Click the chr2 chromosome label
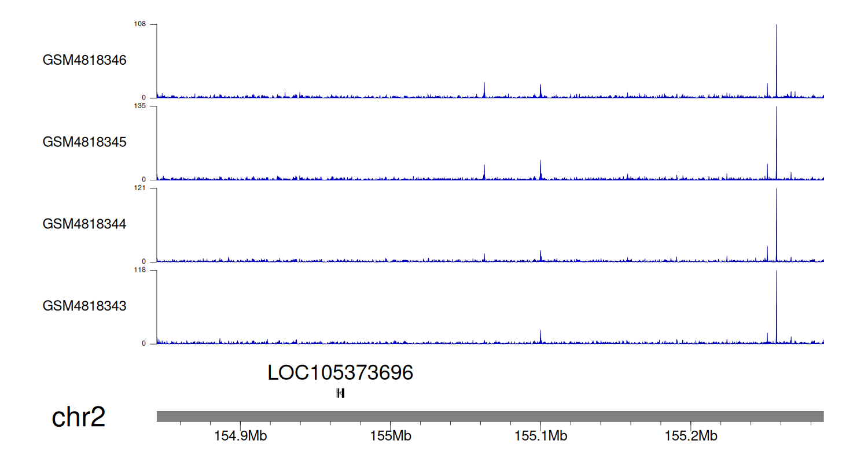Viewport: 868px width, 451px height. click(79, 417)
